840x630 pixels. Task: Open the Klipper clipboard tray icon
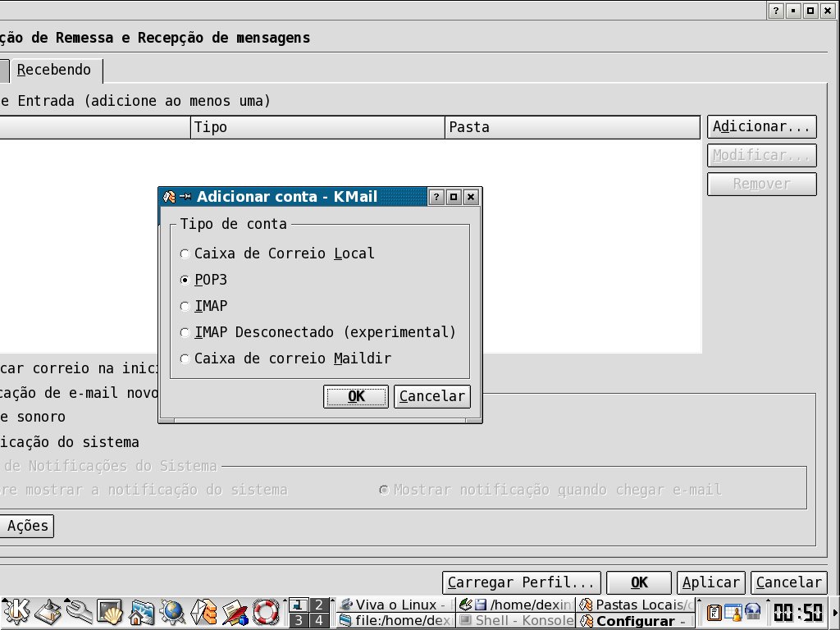[x=714, y=612]
